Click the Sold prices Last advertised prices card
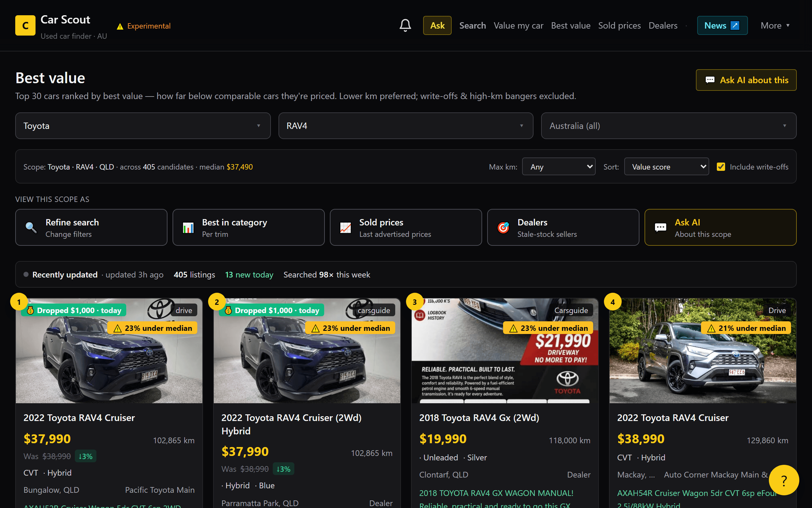 coord(406,227)
